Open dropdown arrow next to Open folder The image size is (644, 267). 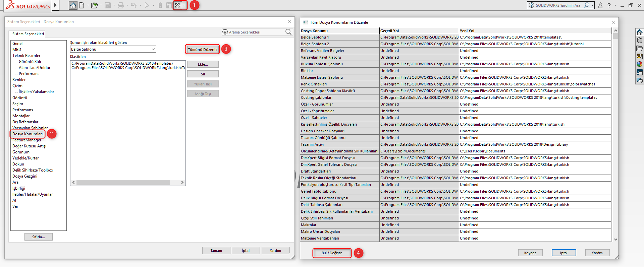101,5
